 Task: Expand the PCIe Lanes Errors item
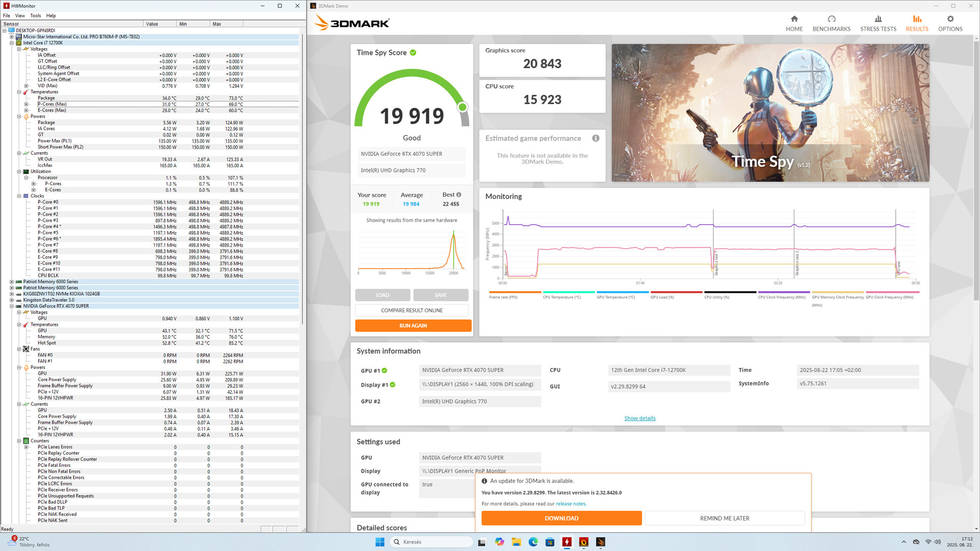26,447
